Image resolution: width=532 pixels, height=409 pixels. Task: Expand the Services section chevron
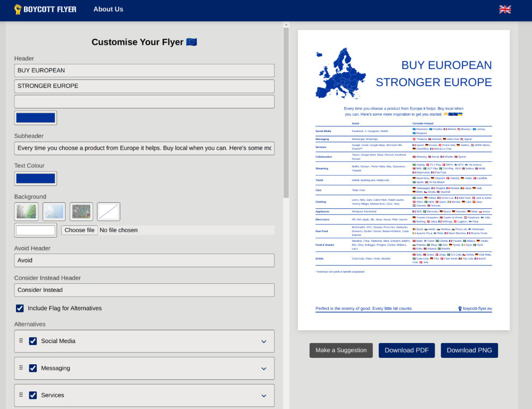pyautogui.click(x=264, y=396)
